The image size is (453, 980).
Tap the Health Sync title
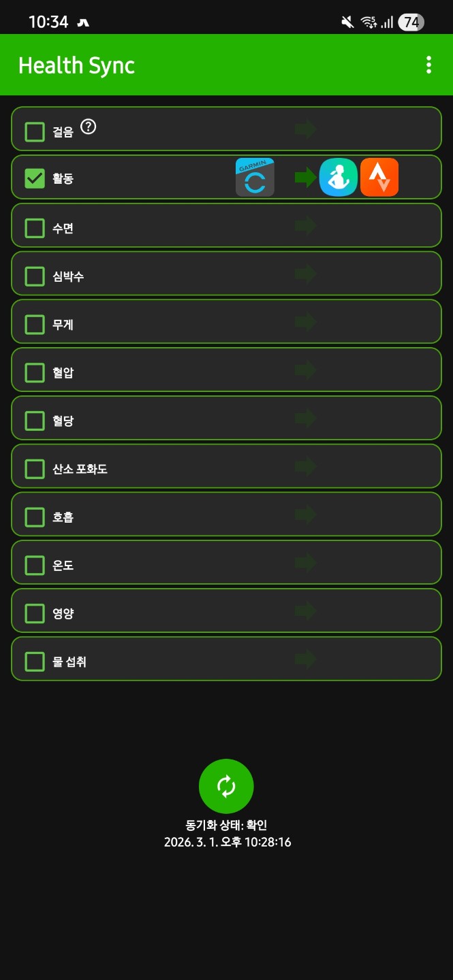tap(76, 65)
